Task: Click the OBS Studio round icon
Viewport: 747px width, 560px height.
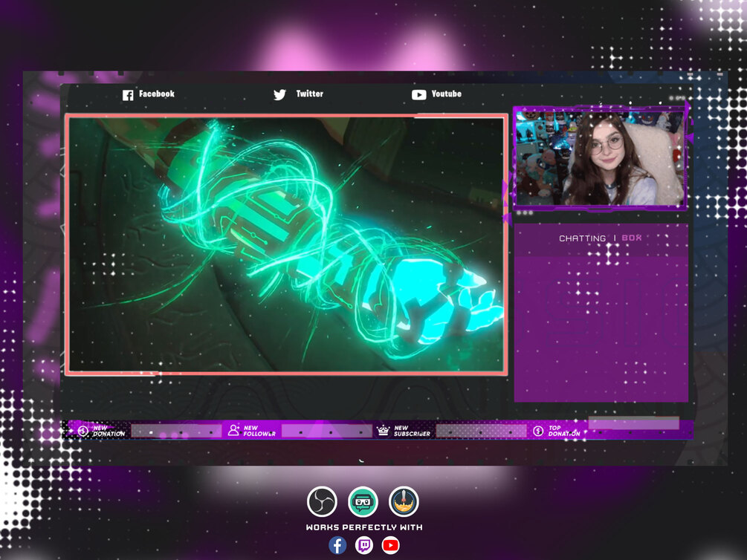Action: [322, 501]
